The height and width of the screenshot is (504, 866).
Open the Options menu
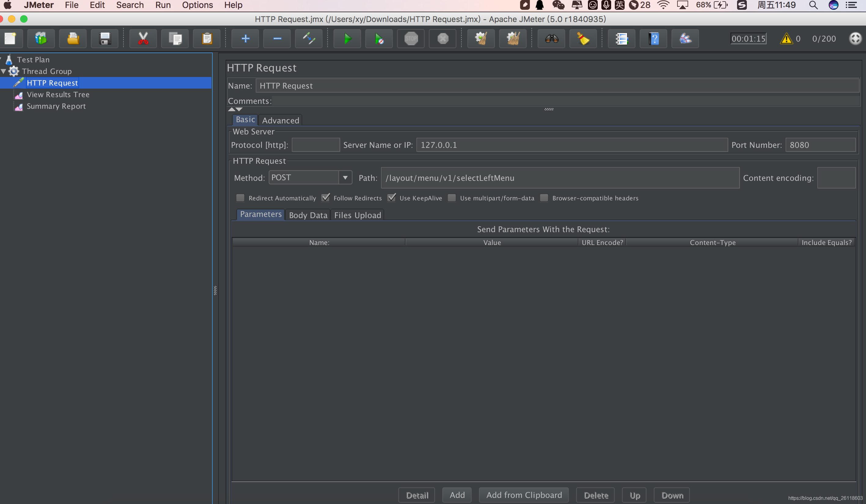pyautogui.click(x=198, y=5)
